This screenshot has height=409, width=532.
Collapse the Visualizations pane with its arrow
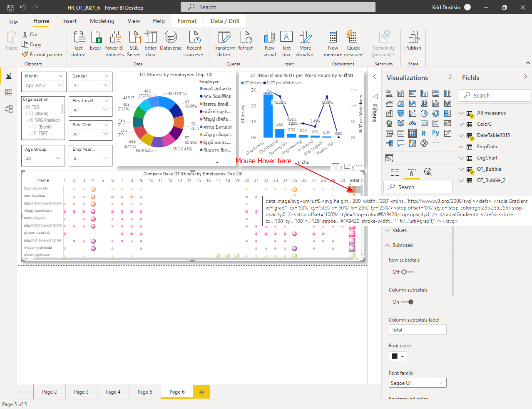pyautogui.click(x=450, y=77)
